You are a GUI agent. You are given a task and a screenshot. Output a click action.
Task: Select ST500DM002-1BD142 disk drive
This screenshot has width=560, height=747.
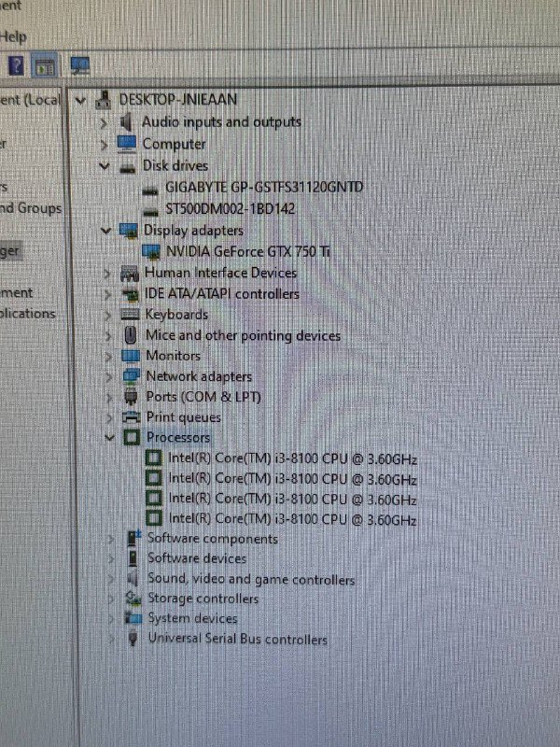tap(230, 208)
